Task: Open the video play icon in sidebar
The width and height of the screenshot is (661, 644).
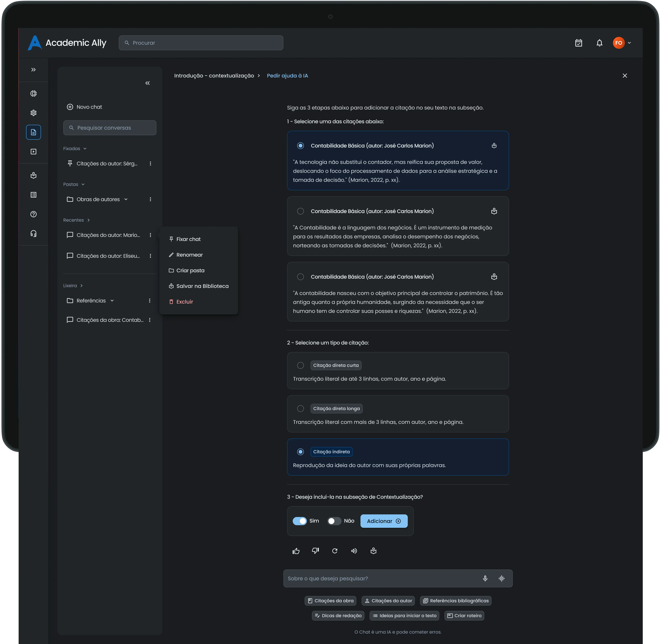Action: pyautogui.click(x=34, y=152)
